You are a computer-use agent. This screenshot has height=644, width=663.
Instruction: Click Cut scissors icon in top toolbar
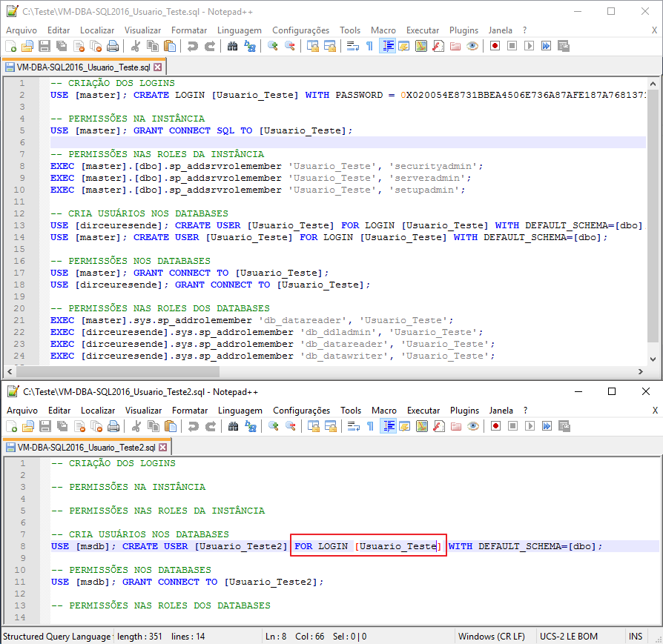[x=135, y=46]
